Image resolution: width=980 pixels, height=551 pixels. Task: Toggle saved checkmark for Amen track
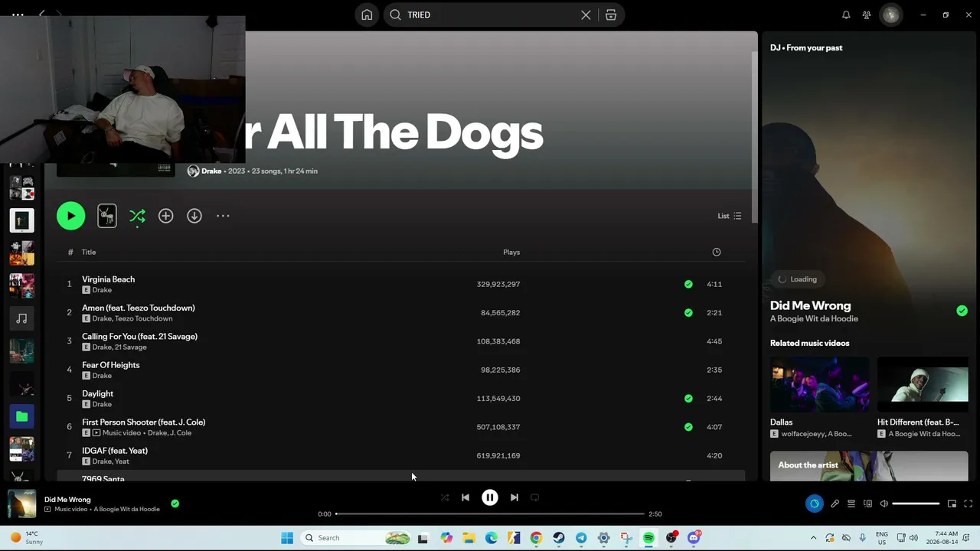[x=688, y=312]
